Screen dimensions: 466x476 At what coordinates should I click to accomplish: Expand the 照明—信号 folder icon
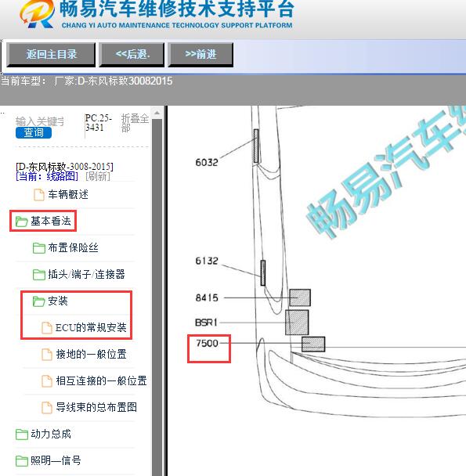(x=22, y=461)
